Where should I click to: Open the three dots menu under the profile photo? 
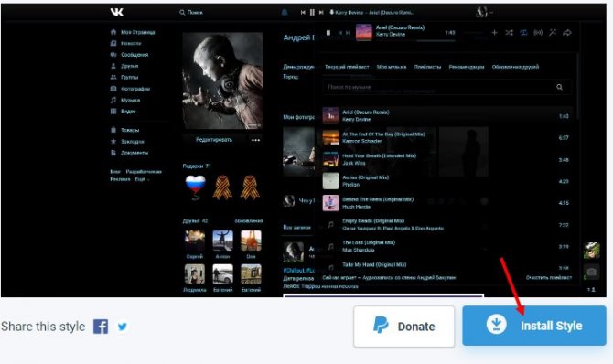tap(255, 140)
